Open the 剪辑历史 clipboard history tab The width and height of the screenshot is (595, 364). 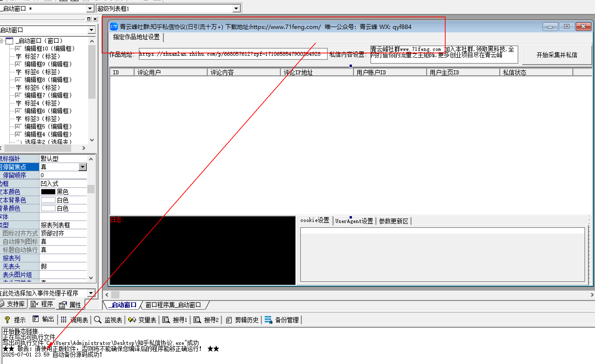pos(242,320)
